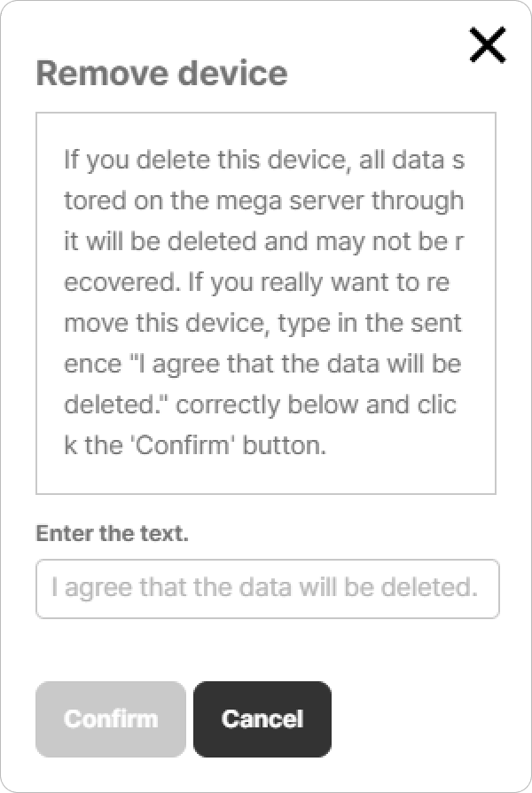This screenshot has width=532, height=793.
Task: Focus the agreement sentence input field
Action: tap(267, 588)
